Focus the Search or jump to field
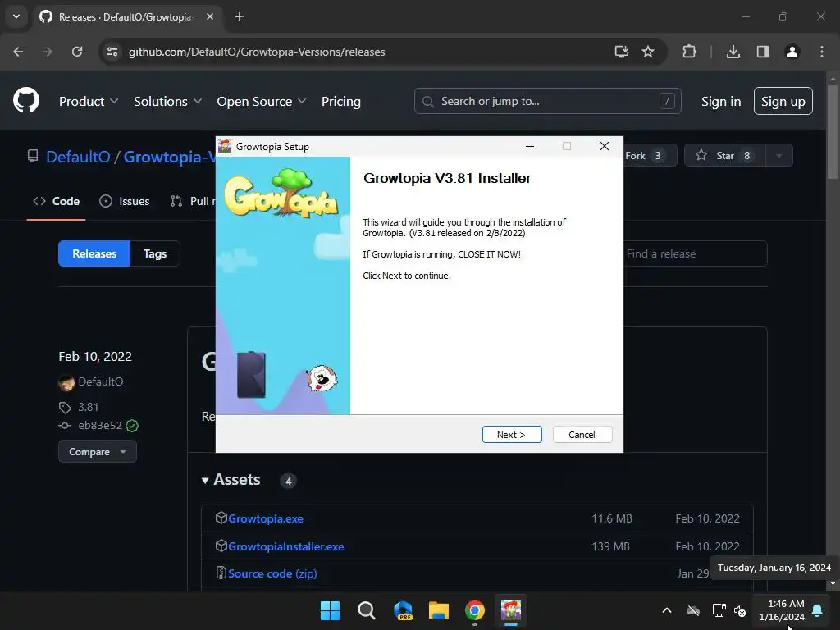This screenshot has width=840, height=630. click(547, 101)
